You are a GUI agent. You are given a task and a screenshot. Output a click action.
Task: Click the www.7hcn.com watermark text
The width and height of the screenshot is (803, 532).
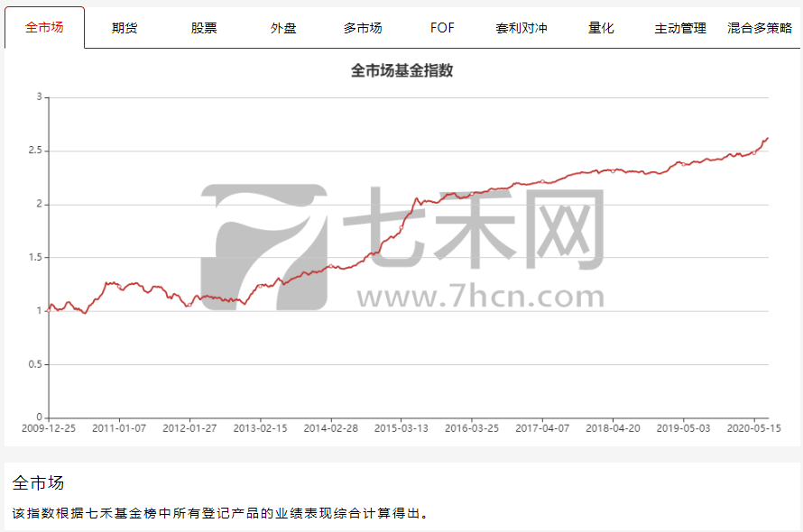point(481,297)
